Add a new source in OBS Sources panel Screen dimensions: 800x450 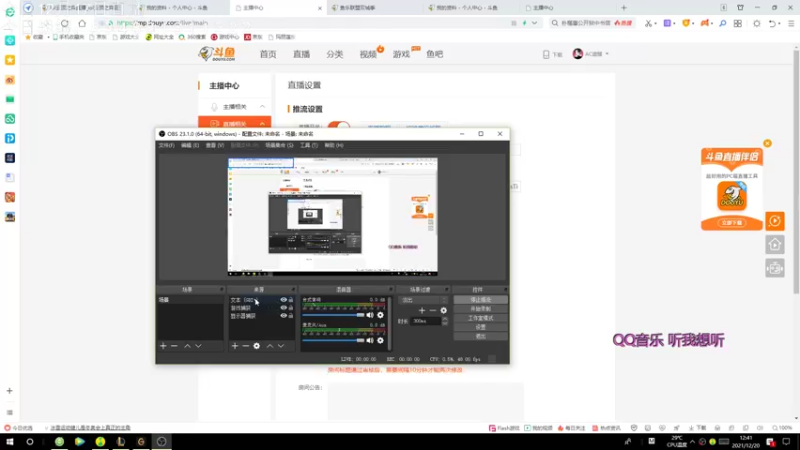coord(235,346)
